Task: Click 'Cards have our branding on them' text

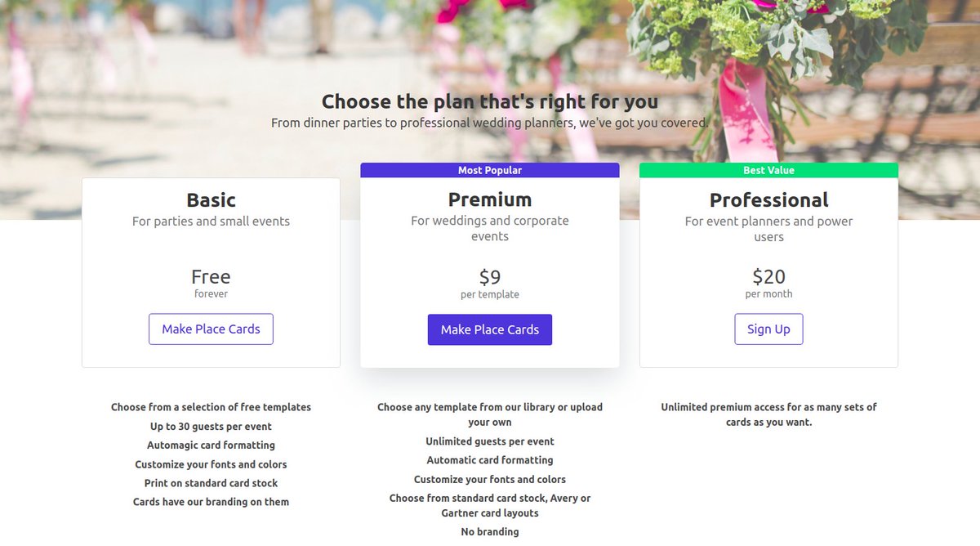Action: click(211, 502)
